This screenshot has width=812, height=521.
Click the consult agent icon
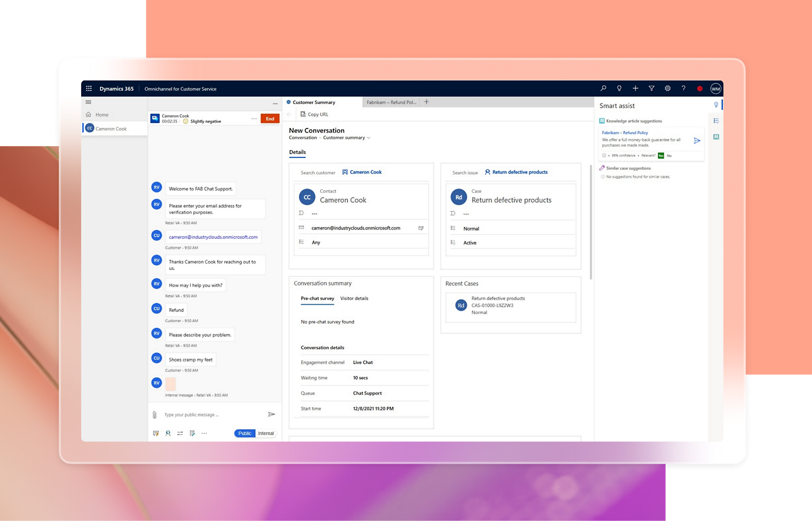168,433
